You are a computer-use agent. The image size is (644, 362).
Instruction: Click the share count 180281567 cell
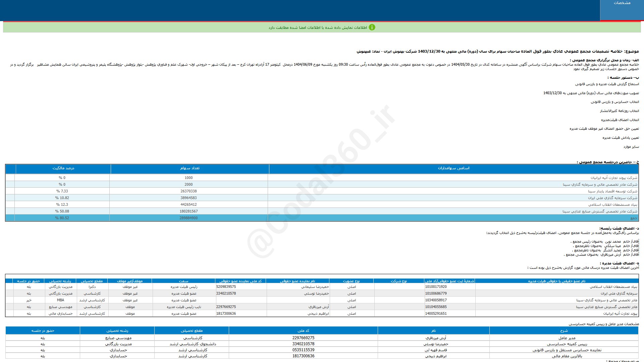pyautogui.click(x=189, y=211)
